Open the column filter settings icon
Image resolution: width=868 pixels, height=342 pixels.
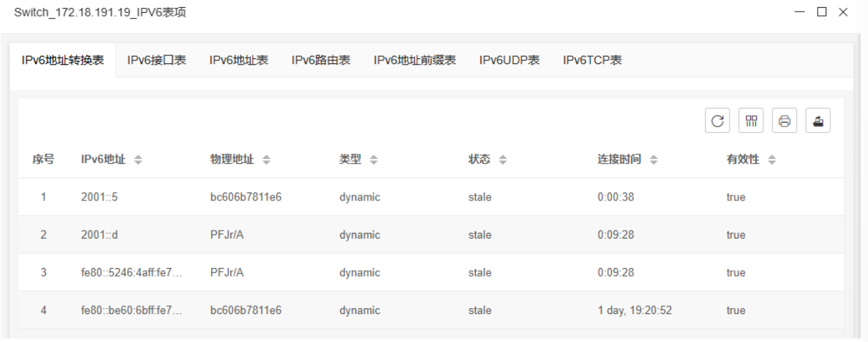(750, 121)
